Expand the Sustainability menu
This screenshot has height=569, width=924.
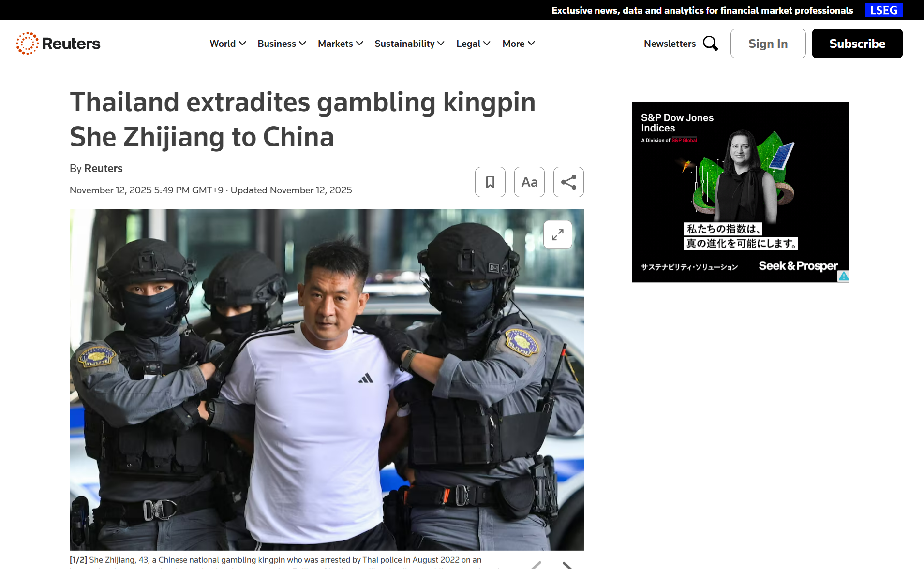410,44
